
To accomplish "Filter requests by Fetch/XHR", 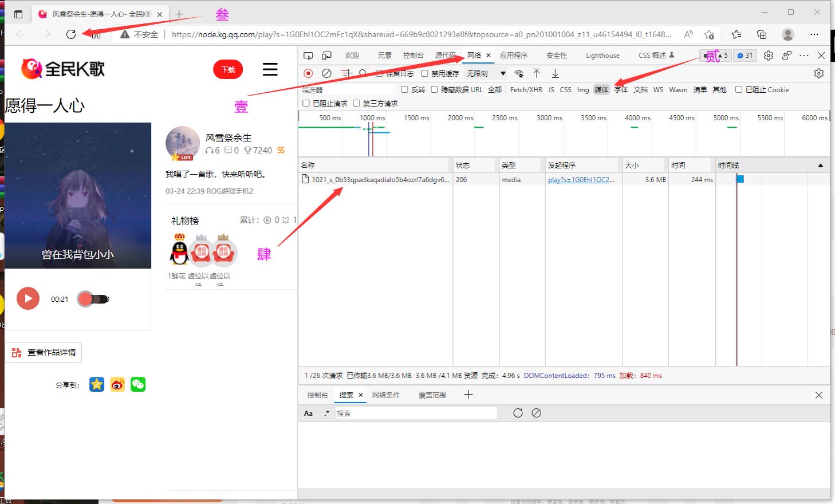I will [x=526, y=90].
